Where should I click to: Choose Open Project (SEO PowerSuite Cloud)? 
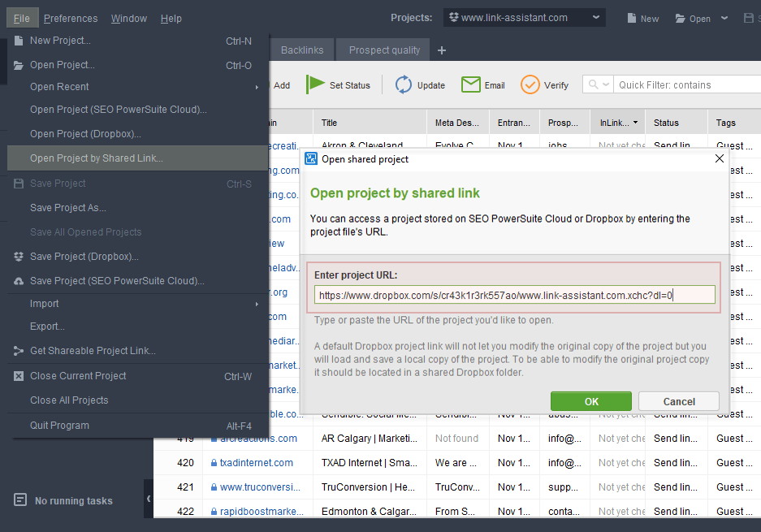point(138,110)
